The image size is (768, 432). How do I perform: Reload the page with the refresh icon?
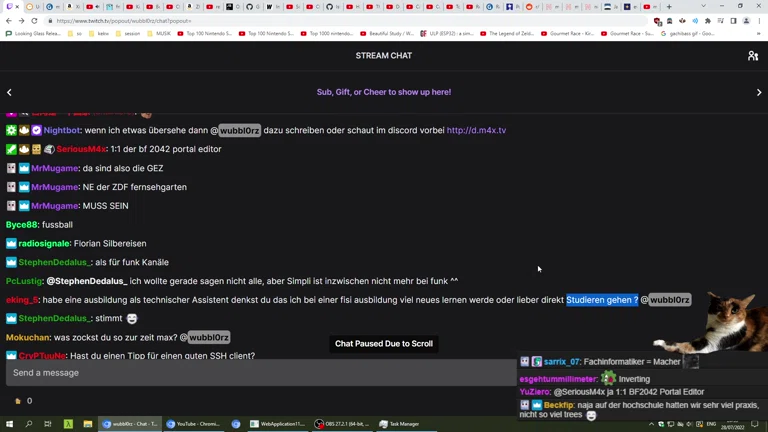(34, 21)
